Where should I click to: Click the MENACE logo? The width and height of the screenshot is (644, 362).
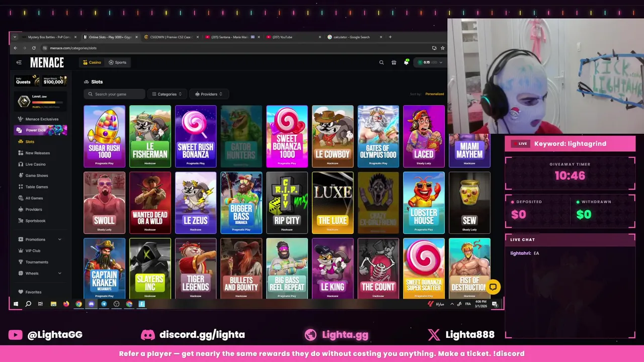(47, 62)
